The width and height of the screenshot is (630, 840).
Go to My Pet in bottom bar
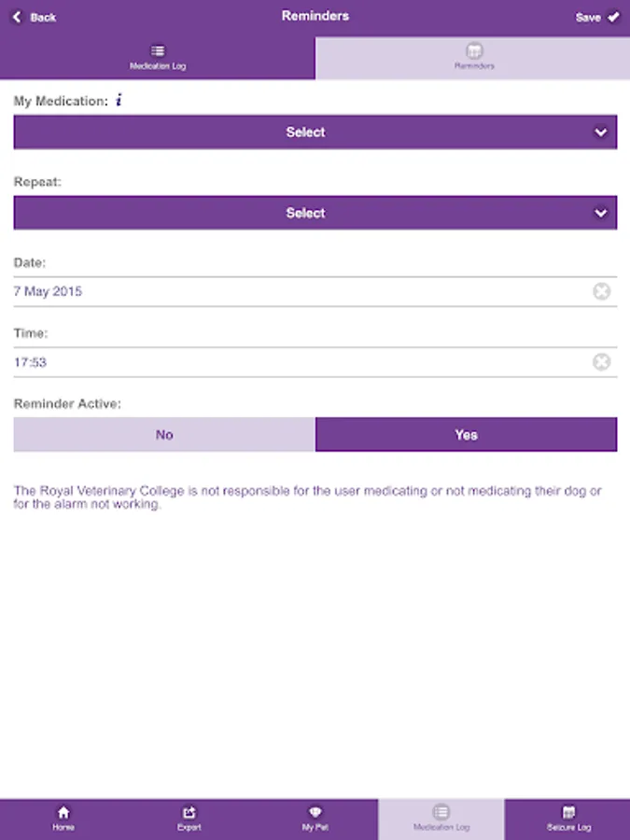[x=315, y=819]
